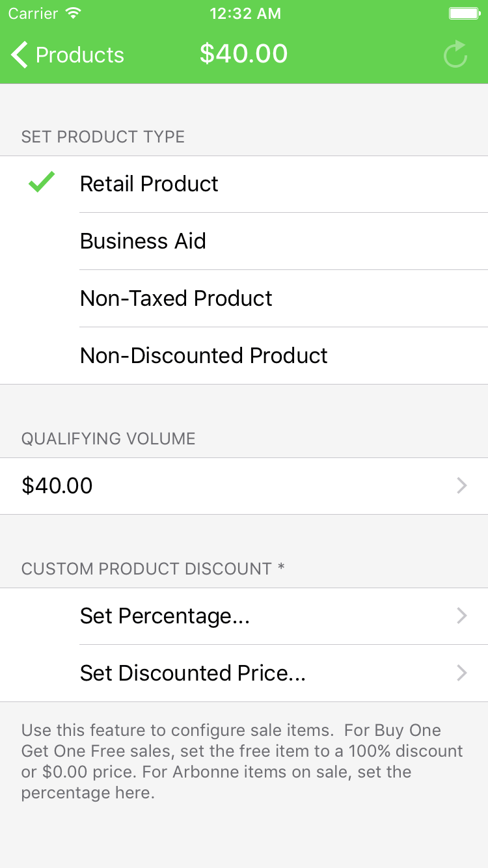Open the Qualifying Volume row chevron
Screen dimensions: 488x868
(462, 485)
